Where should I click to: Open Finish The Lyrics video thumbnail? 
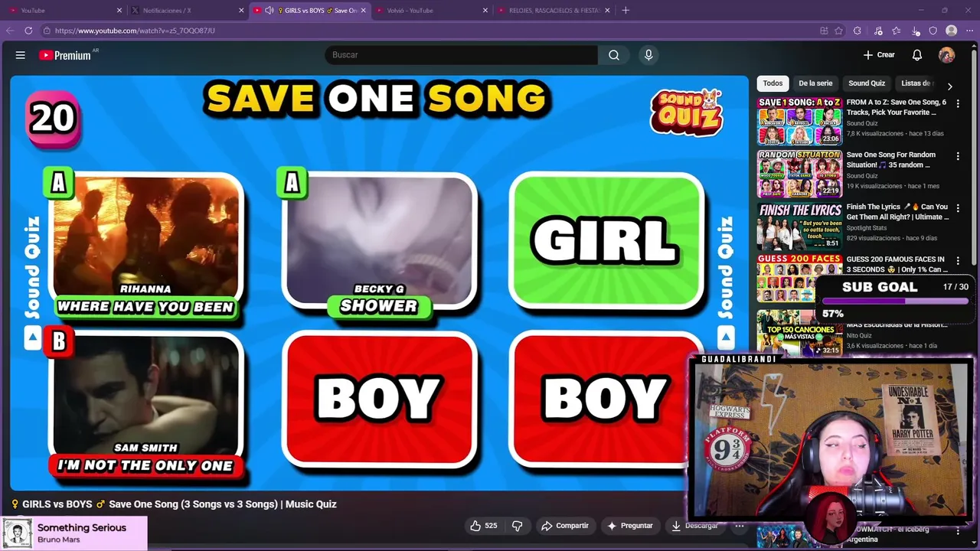(x=799, y=226)
